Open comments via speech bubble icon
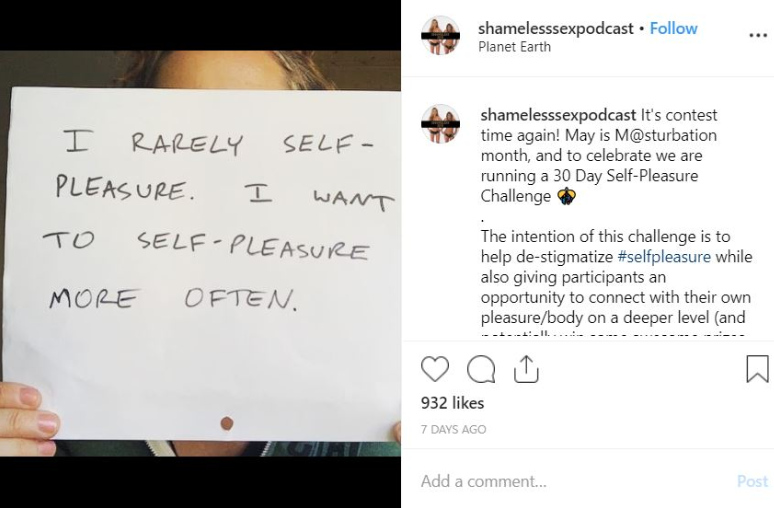 tap(481, 369)
